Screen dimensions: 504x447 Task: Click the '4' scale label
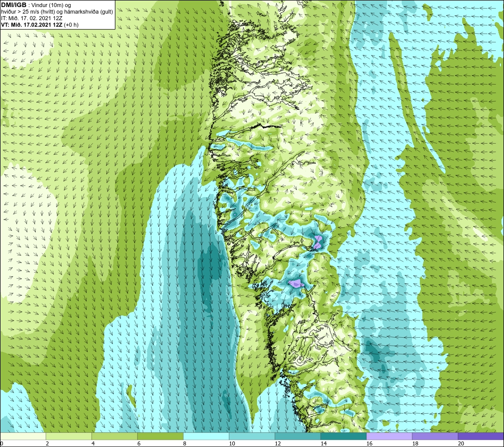(93, 443)
